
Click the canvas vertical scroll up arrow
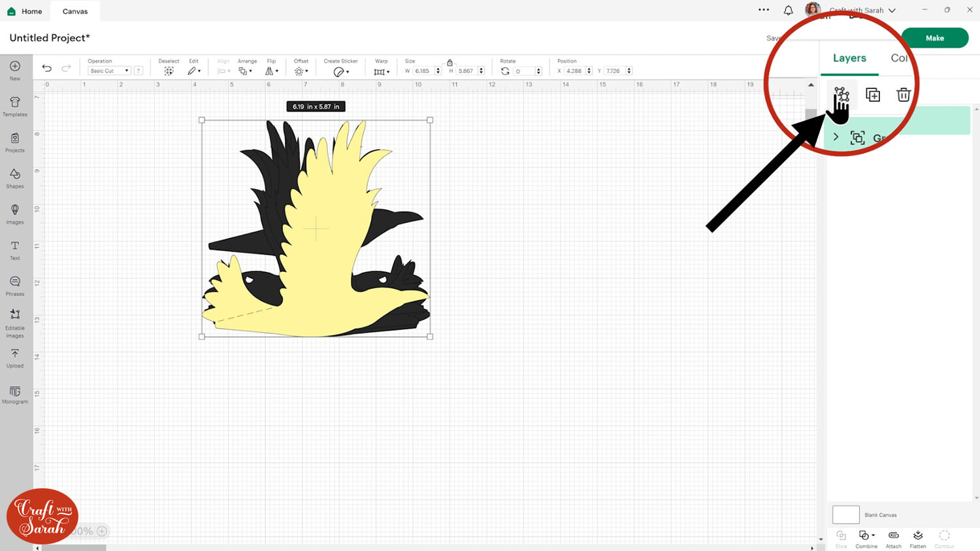pos(811,85)
